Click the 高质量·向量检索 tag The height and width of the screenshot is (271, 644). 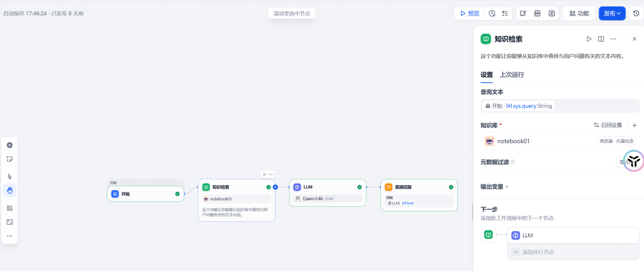point(617,141)
